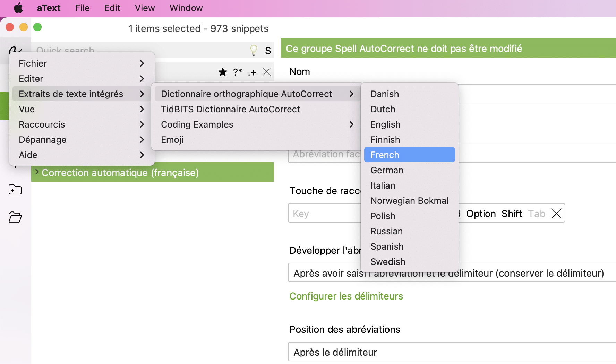
Task: Toggle the Option modifier key
Action: [481, 214]
